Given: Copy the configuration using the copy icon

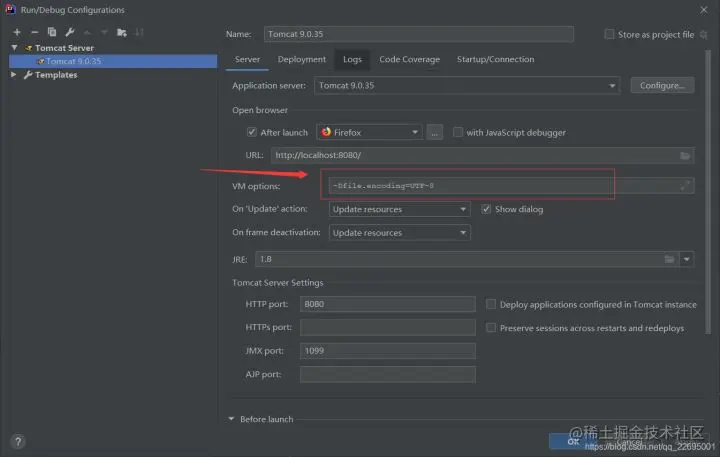Looking at the screenshot, I should (x=52, y=32).
